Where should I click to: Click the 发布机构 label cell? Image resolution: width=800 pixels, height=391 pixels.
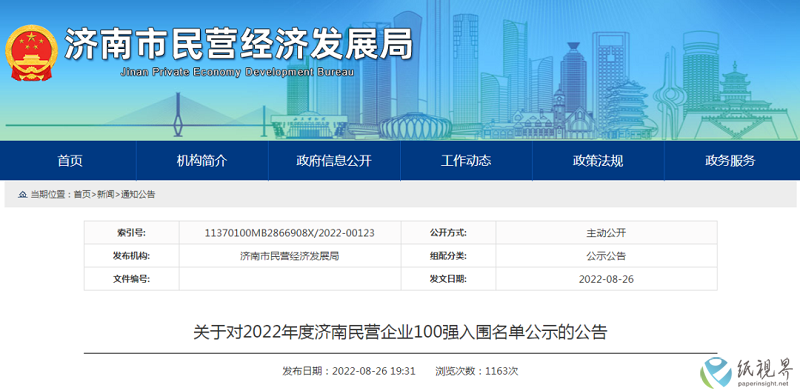coord(132,256)
